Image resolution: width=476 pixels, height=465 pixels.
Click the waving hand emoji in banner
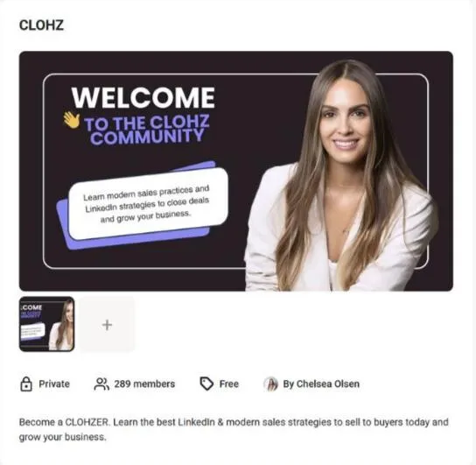click(x=72, y=120)
